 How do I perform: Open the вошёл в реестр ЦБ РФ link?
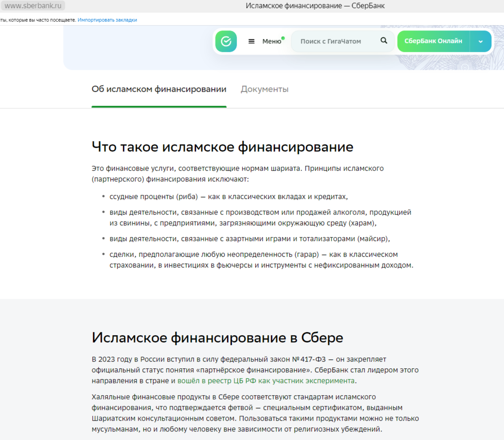266,380
